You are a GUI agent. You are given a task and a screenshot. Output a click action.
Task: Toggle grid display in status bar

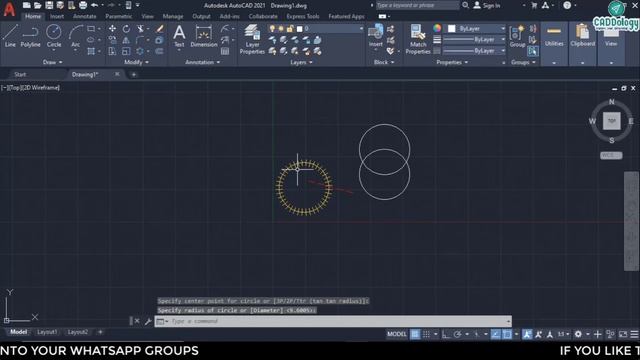[415, 334]
